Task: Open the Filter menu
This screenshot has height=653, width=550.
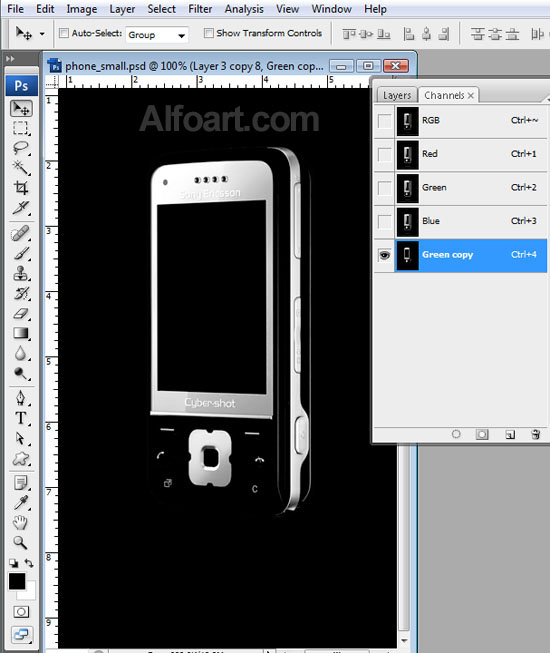Action: coord(200,9)
